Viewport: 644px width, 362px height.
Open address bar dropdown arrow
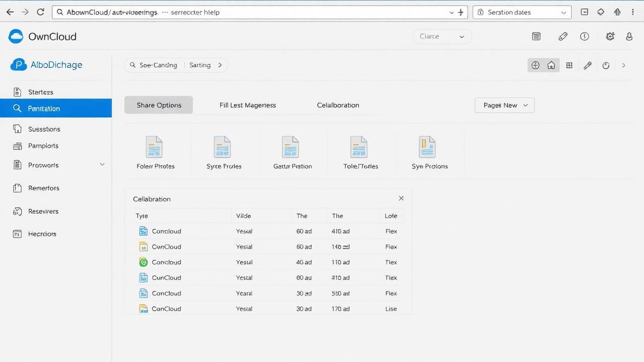(x=451, y=12)
